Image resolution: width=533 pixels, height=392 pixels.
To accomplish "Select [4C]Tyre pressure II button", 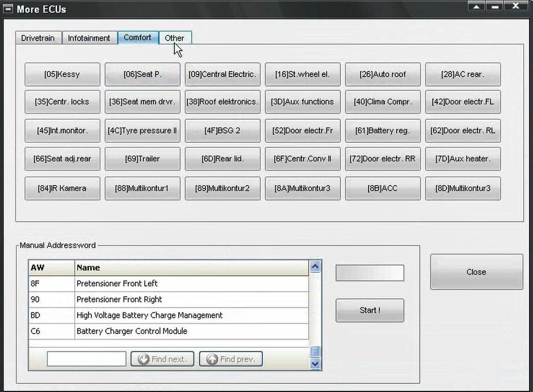I will coord(142,130).
